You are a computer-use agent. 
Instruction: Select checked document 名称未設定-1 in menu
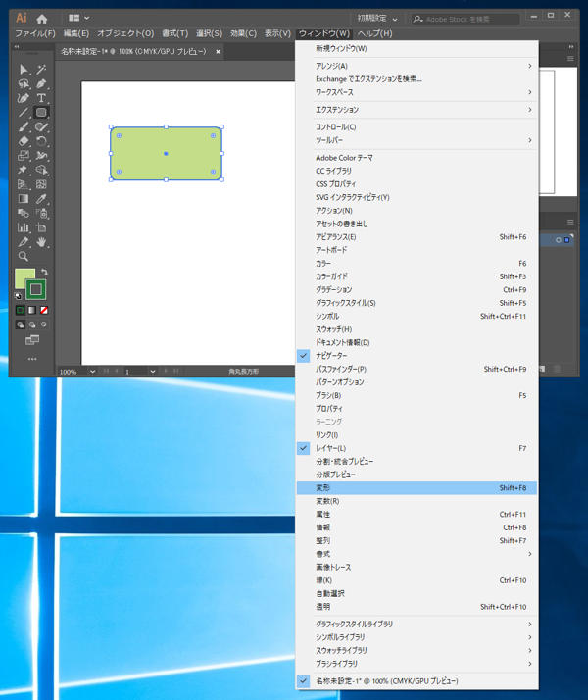(416, 681)
